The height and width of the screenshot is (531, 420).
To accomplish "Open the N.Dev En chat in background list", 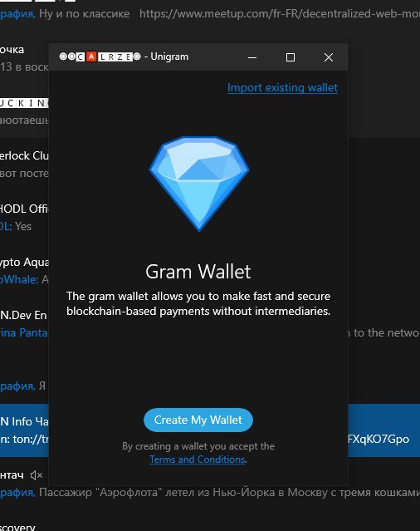I will click(24, 324).
